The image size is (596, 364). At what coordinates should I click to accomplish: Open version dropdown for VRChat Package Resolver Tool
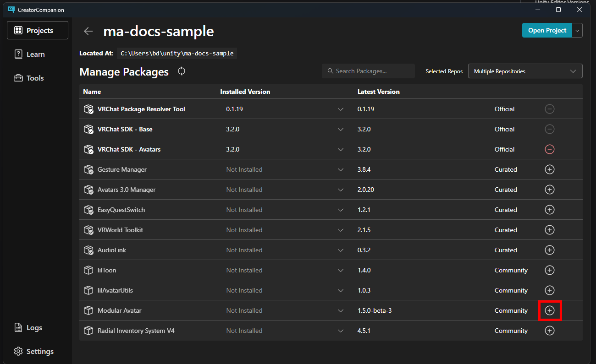[340, 109]
